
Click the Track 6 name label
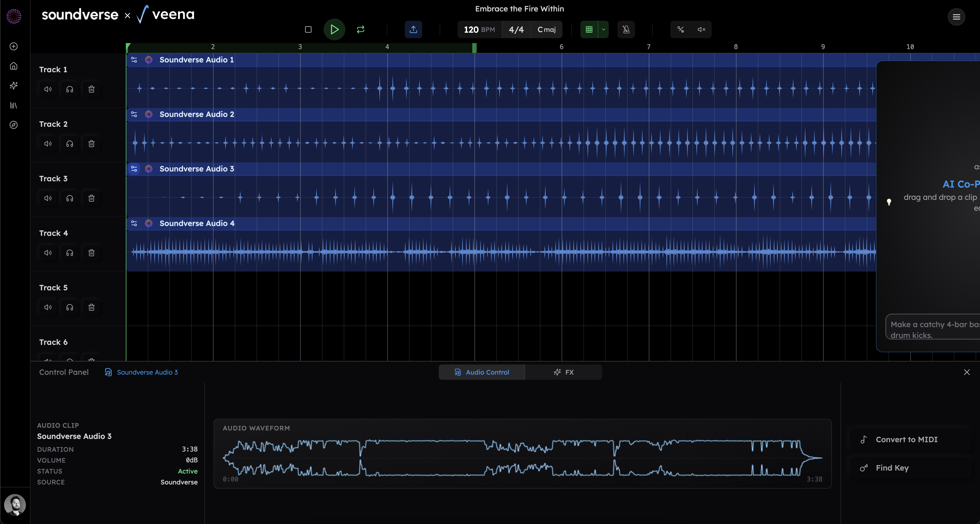pyautogui.click(x=53, y=342)
